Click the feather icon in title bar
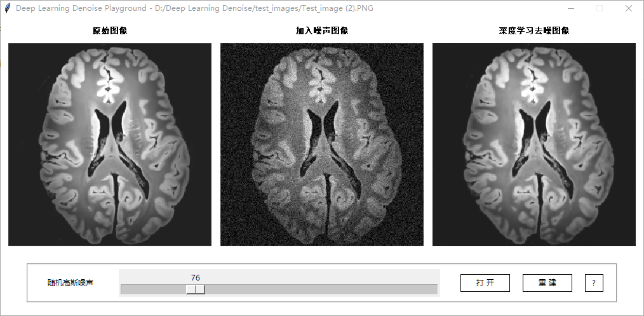Screen dimensions: 644x316 coord(7,8)
